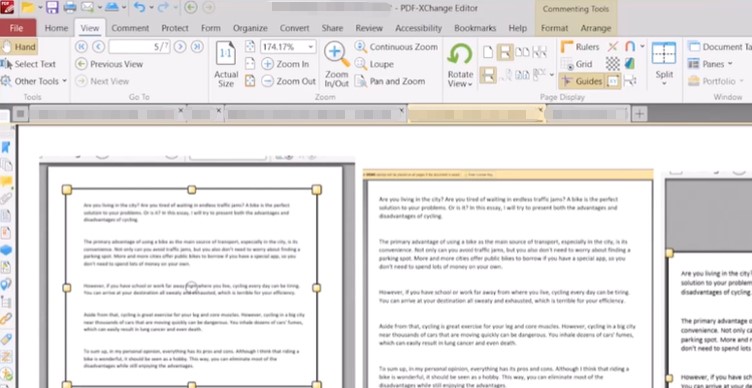Open the Attachments paperclip icon in sidebar
Viewport: 752px width, 388px height.
pos(6,198)
